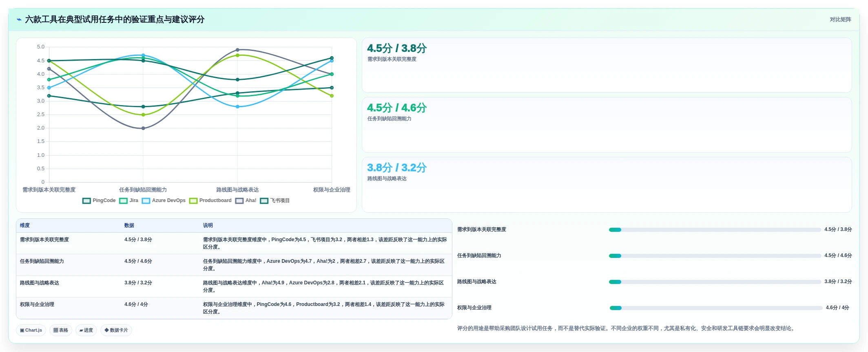Open the 4.5分 / 3.8分 data card
The image size is (868, 352).
pos(607,65)
